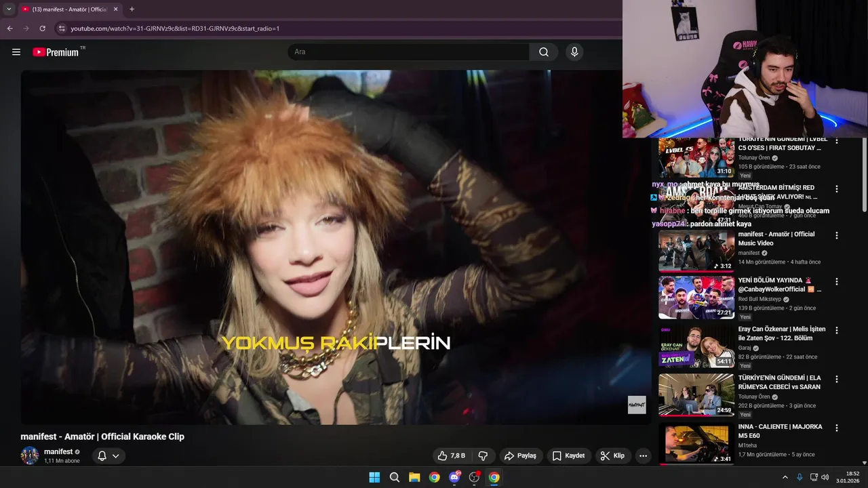
Task: Open site information icon in address bar
Action: (62, 28)
